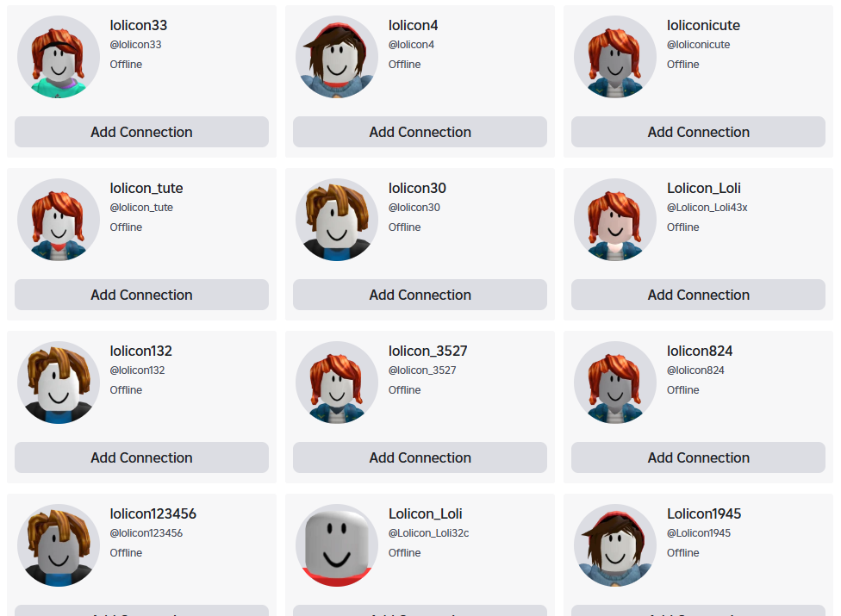Click the Offline status under @lolicon30

404,227
